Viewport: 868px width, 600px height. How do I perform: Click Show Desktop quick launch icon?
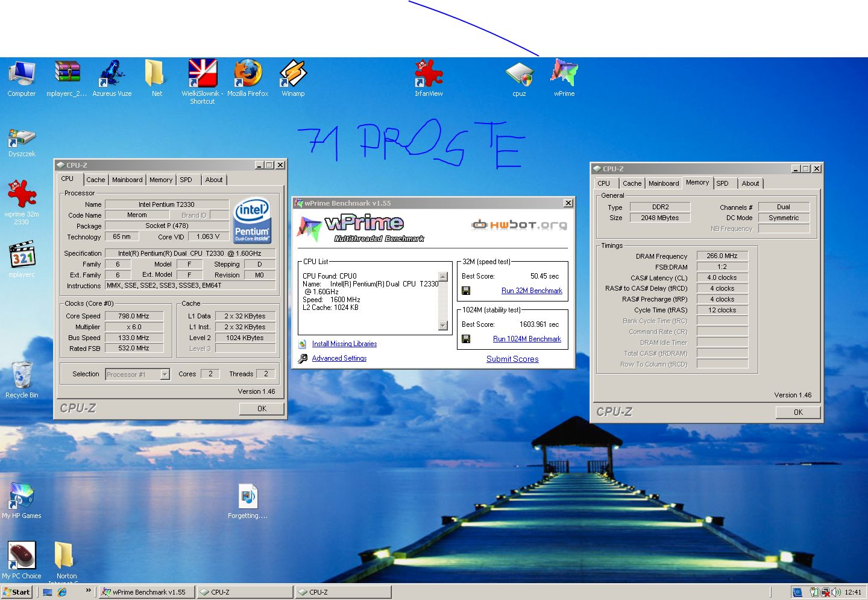48,592
